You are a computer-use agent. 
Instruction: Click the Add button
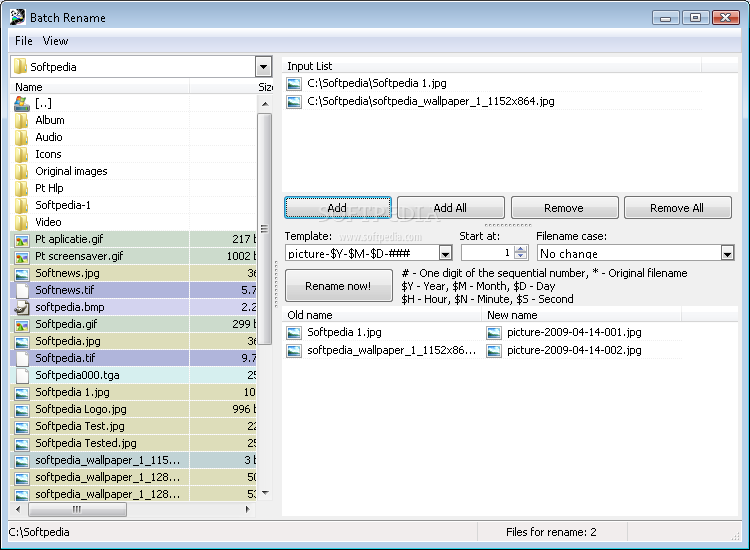coord(338,208)
